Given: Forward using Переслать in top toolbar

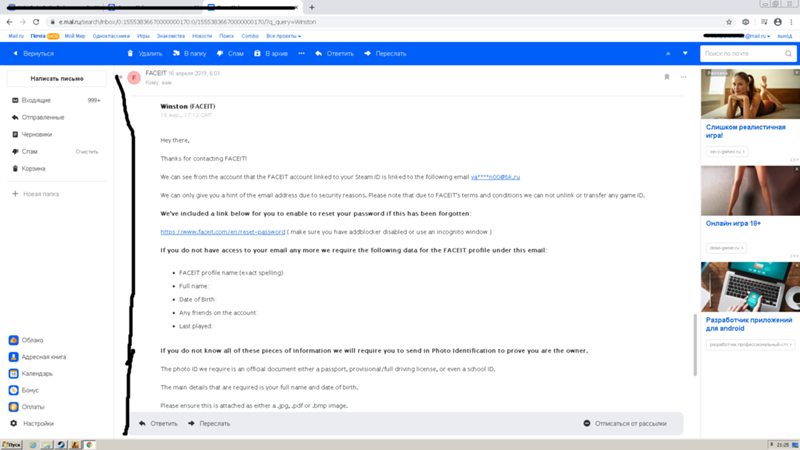Looking at the screenshot, I should (385, 54).
